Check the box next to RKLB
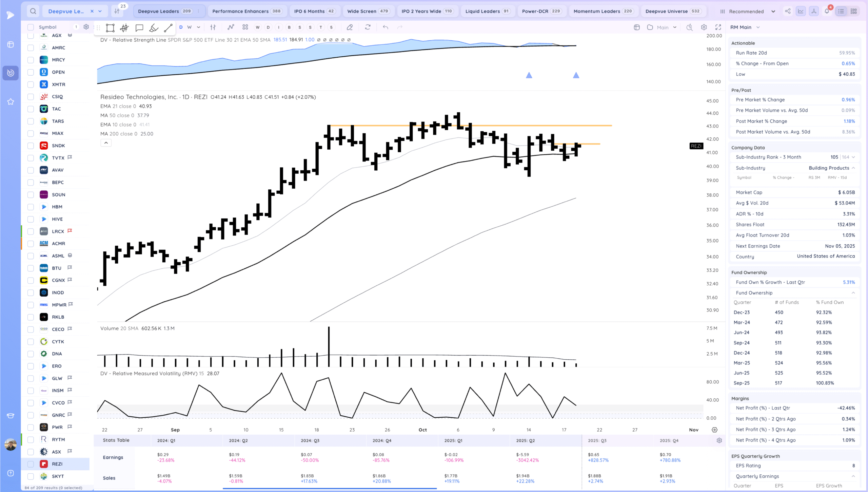The width and height of the screenshot is (868, 492). (31, 317)
